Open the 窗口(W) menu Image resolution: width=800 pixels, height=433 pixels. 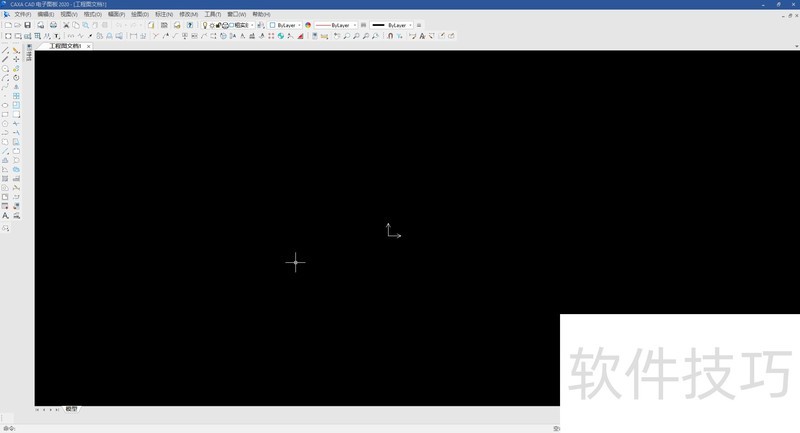tap(236, 14)
